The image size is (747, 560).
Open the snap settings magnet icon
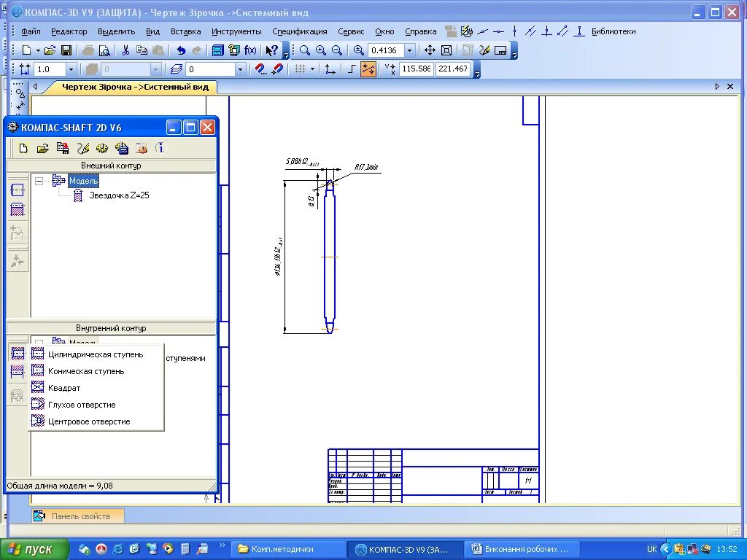pos(261,69)
